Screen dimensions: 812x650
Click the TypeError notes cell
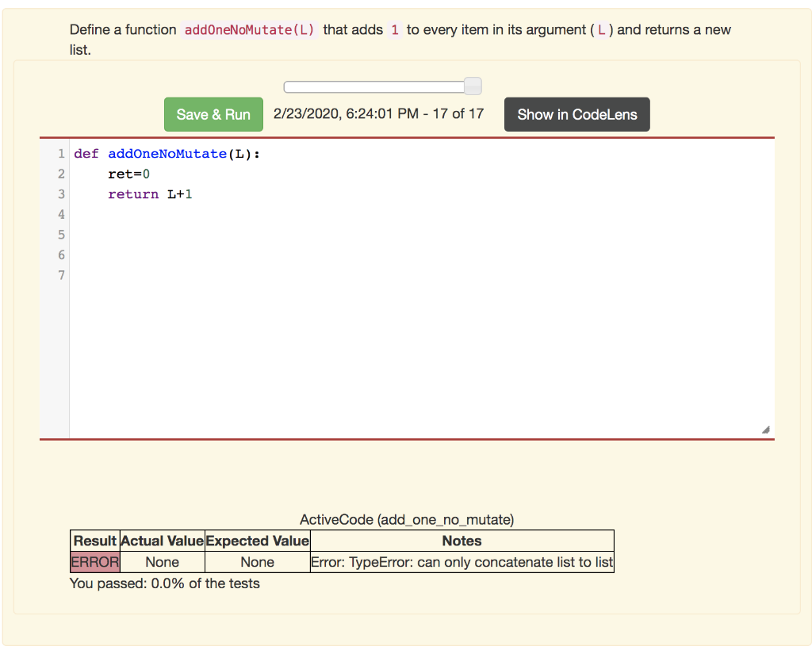point(462,562)
